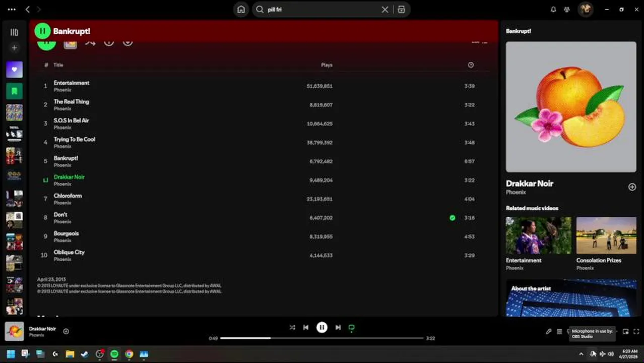644x363 pixels.
Task: Go back with the left arrow
Action: pos(28,9)
